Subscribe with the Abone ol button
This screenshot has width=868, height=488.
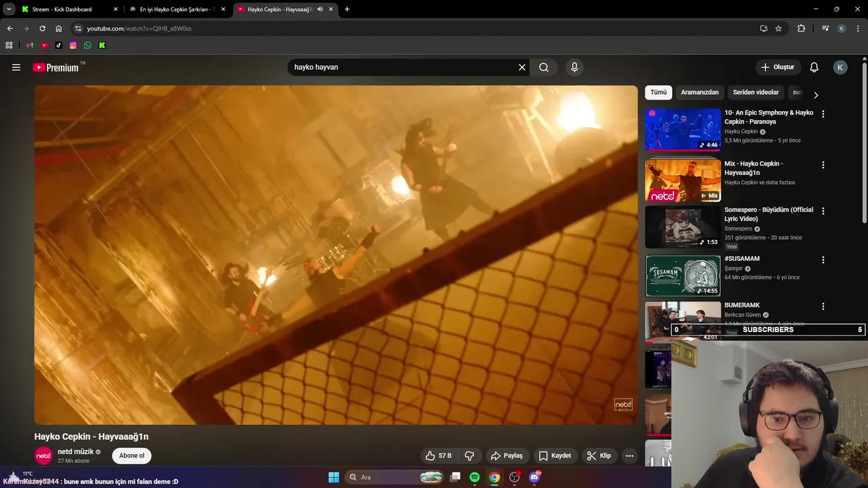tap(132, 455)
